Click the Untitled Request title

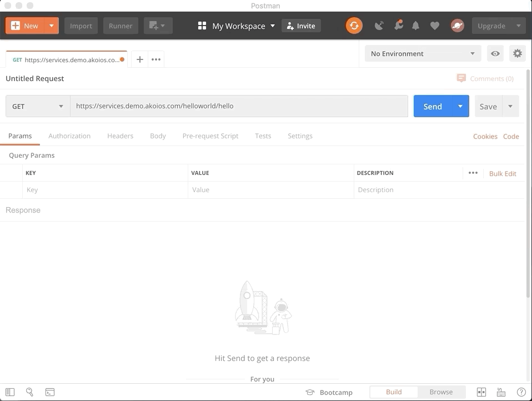click(x=35, y=79)
